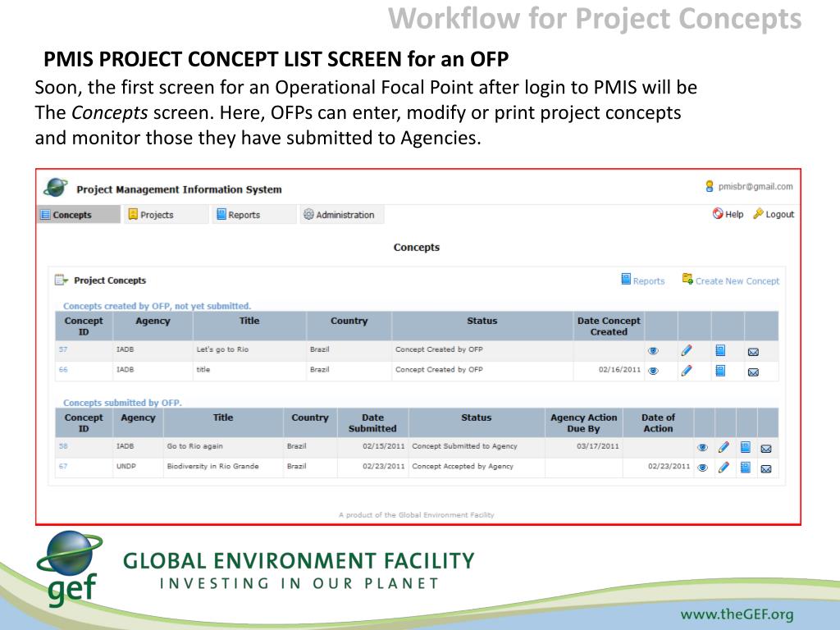Edit the Biodiversity in Rio Grande concept
Screen dimensions: 840x630
pos(724,467)
